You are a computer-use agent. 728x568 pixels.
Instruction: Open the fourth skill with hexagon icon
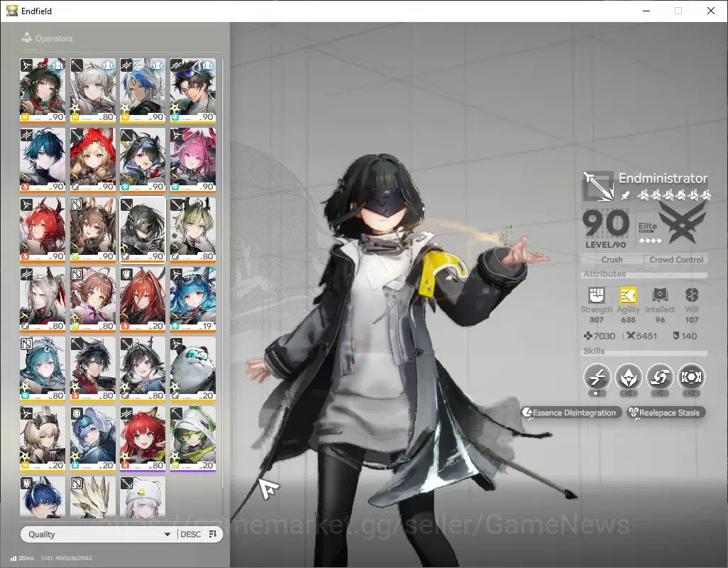[691, 376]
